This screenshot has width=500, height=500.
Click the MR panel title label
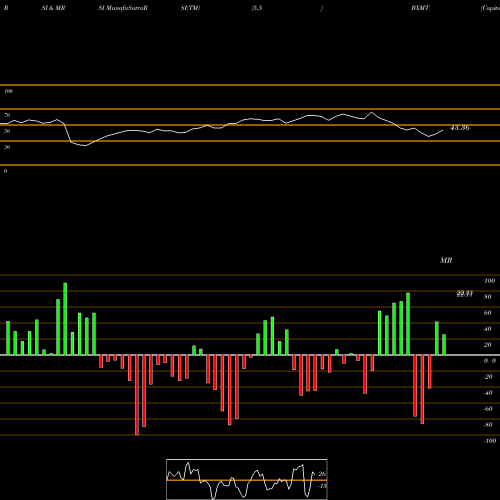pos(446,260)
